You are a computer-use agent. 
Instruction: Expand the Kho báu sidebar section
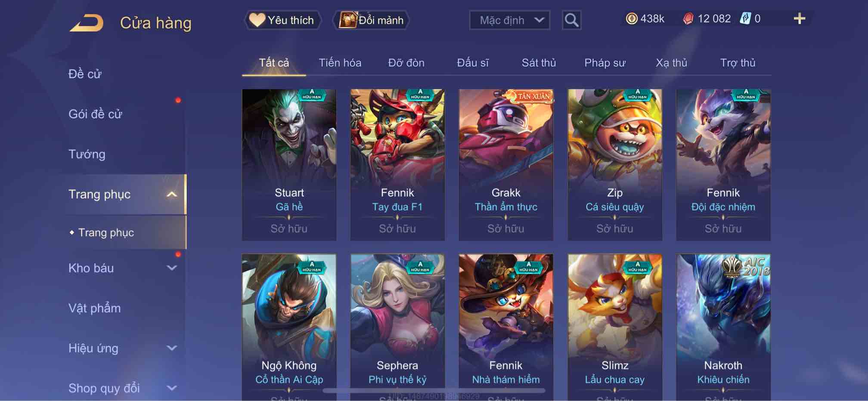click(172, 268)
